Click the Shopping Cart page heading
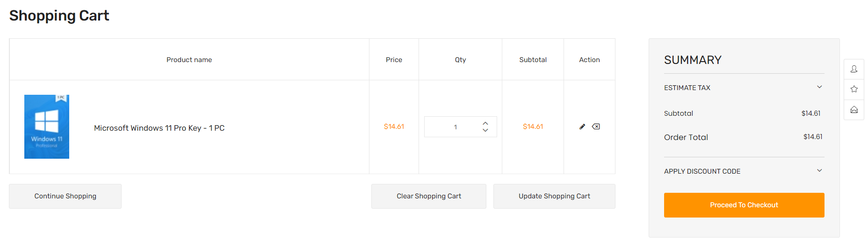 [x=59, y=15]
